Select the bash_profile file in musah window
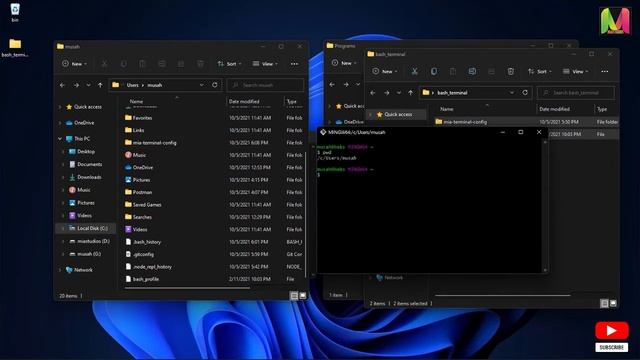Screen dimensions: 640x360 pyautogui.click(x=146, y=279)
